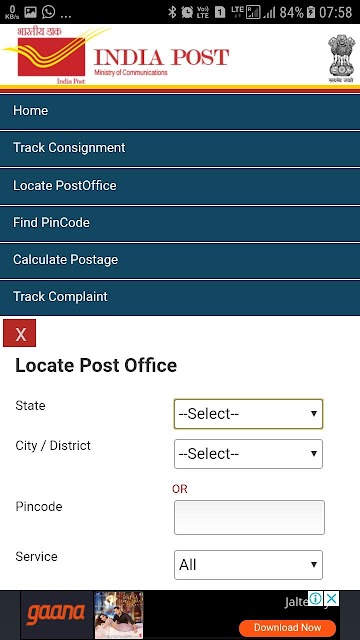This screenshot has height=640, width=360.
Task: Tap the gallery notification icon
Action: point(30,12)
